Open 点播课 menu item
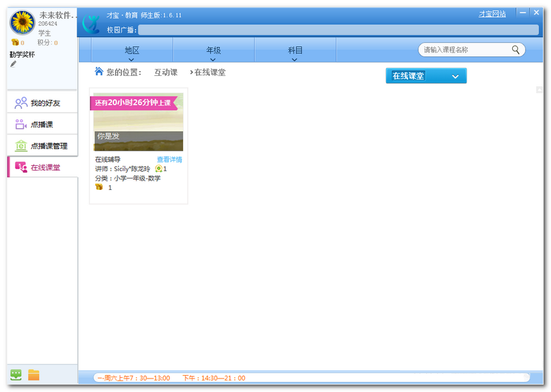This screenshot has height=392, width=551. 42,124
